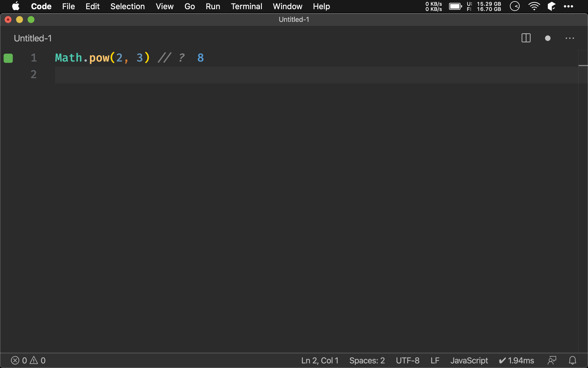Select the UTF-8 encoding status item
588x368 pixels.
pyautogui.click(x=407, y=360)
